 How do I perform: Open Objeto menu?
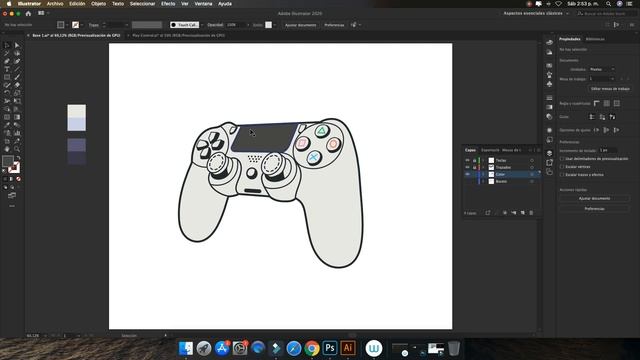click(x=98, y=4)
